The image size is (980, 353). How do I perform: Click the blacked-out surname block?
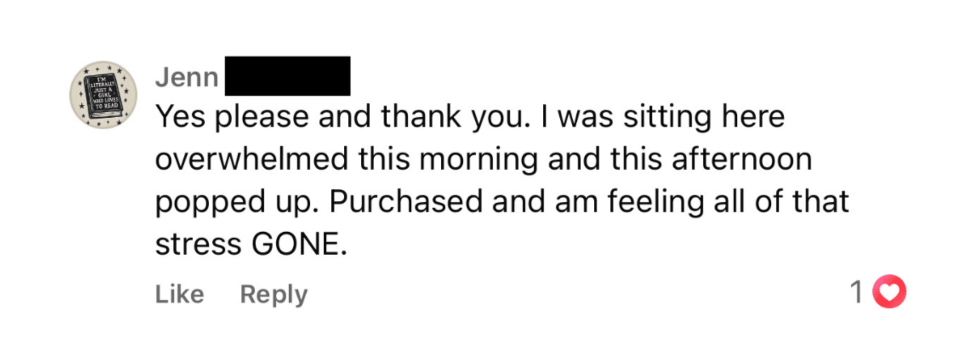point(288,76)
